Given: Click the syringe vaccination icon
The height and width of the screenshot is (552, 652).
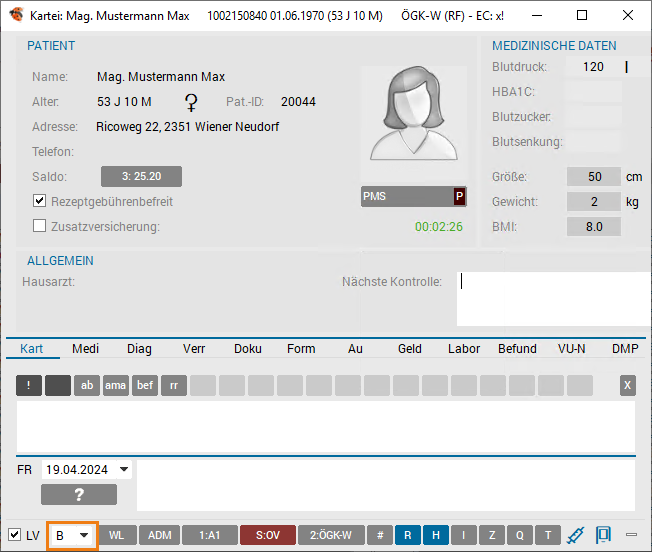Looking at the screenshot, I should pyautogui.click(x=575, y=535).
